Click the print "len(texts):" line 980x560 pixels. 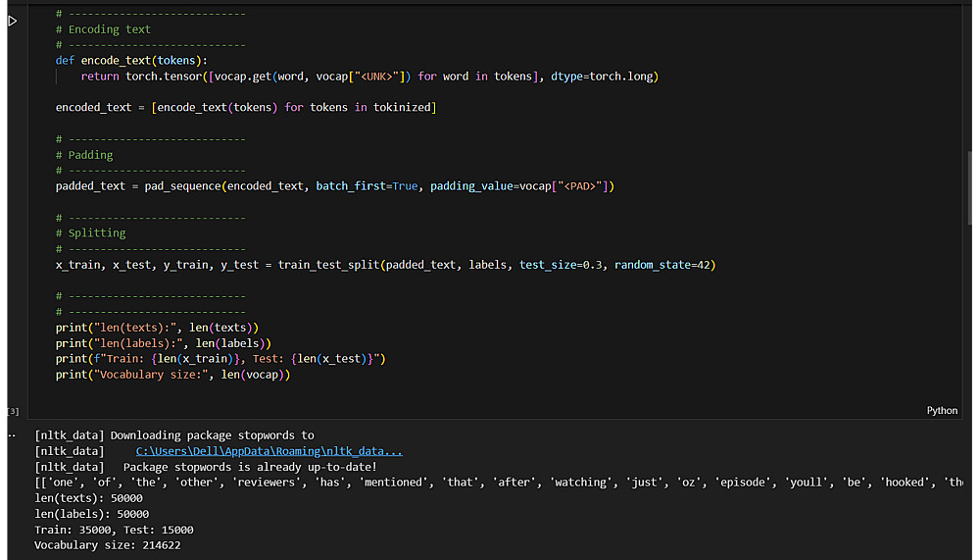point(157,328)
